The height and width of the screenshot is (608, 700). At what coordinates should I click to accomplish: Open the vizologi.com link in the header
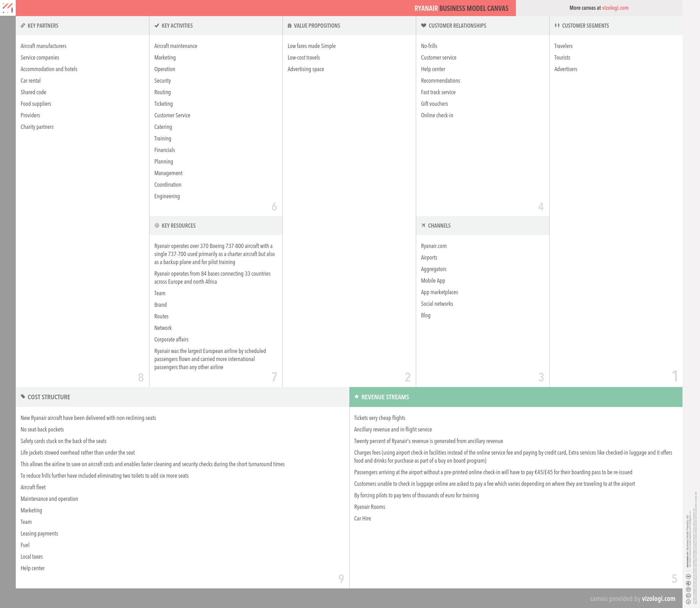(615, 8)
